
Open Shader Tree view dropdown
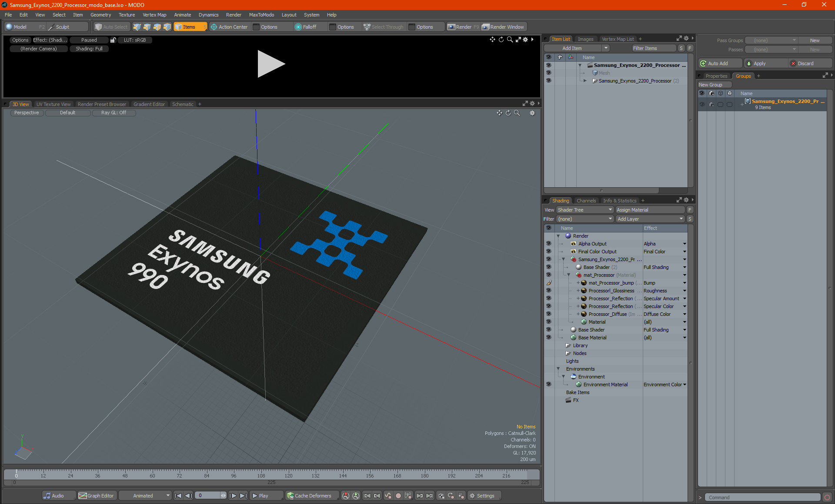click(x=585, y=210)
